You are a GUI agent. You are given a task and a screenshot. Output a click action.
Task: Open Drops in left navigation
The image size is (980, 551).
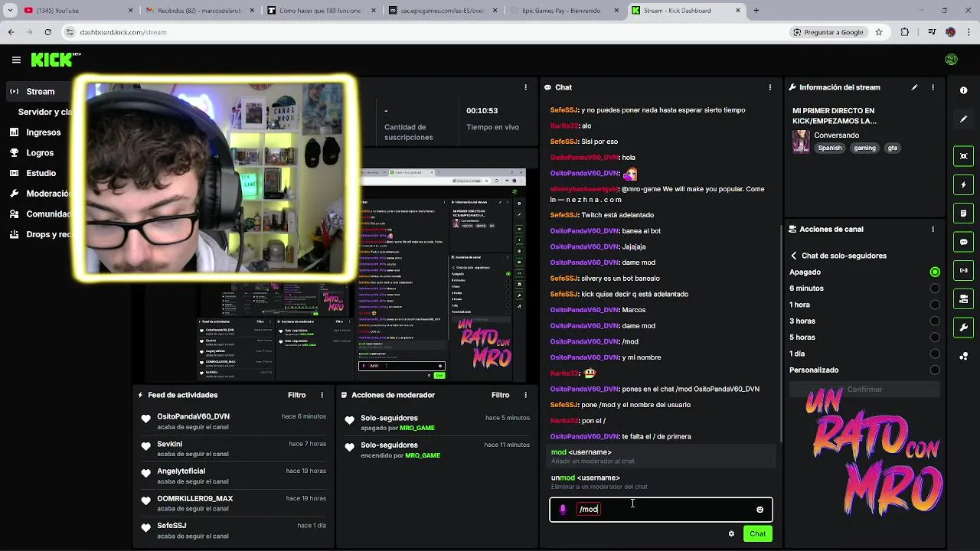coord(40,234)
